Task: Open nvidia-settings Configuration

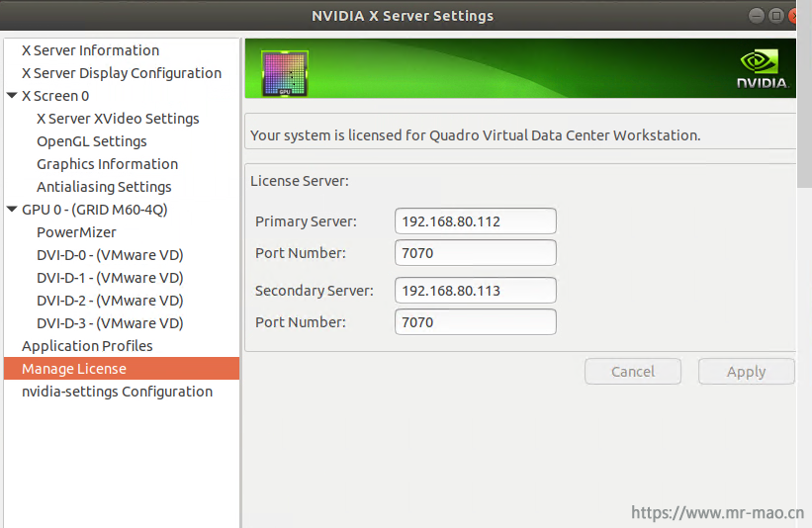Action: pyautogui.click(x=117, y=392)
